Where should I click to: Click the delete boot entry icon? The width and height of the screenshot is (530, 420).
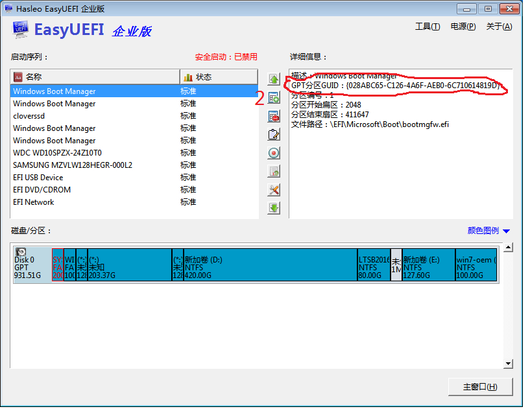click(x=274, y=117)
